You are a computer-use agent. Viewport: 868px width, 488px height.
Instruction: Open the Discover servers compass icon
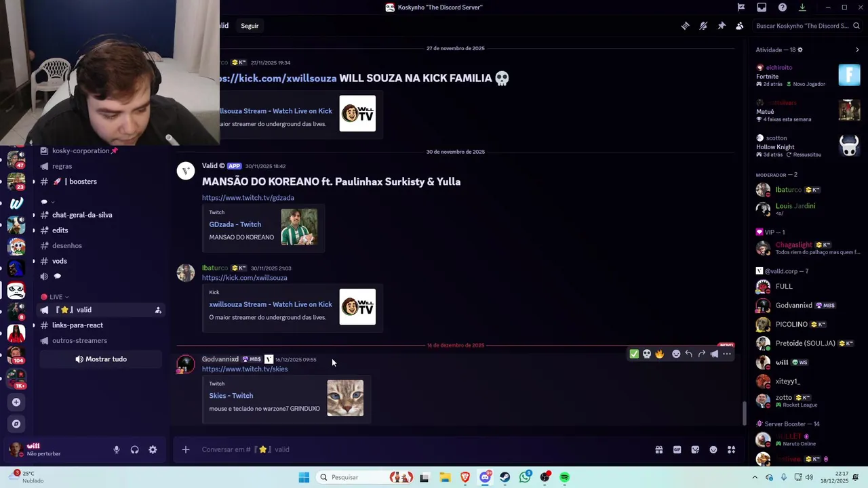point(16,424)
